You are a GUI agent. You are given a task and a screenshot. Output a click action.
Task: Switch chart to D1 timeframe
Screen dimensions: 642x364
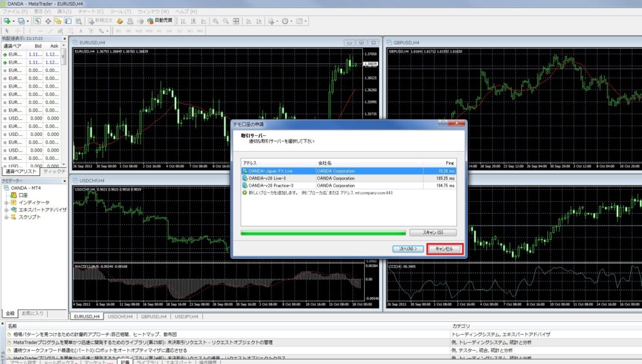pos(180,31)
